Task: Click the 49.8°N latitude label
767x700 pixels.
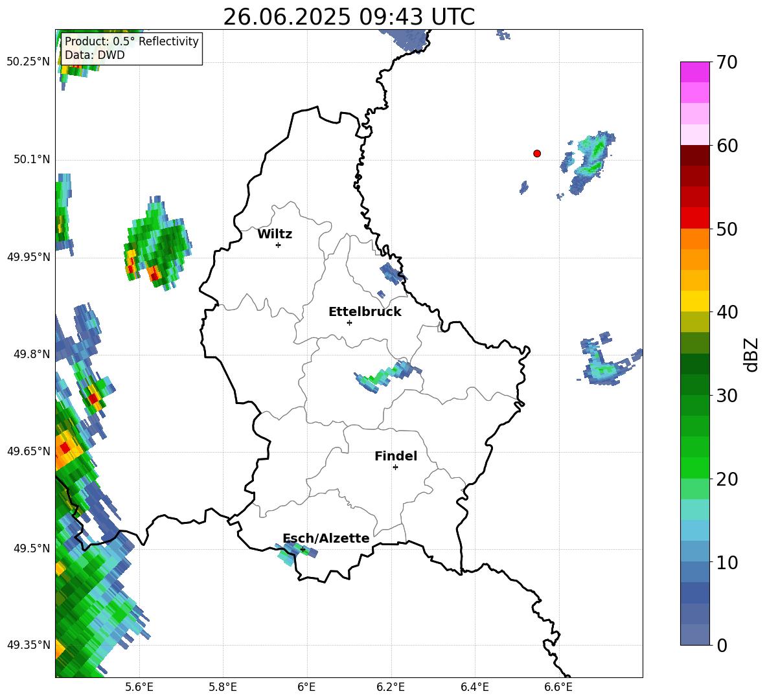Action: tap(32, 354)
